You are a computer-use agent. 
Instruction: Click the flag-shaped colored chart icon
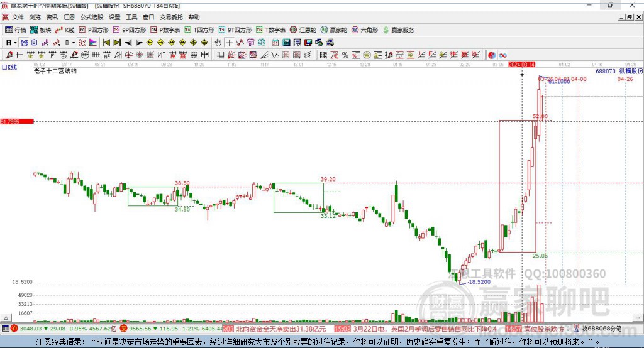coord(93,43)
